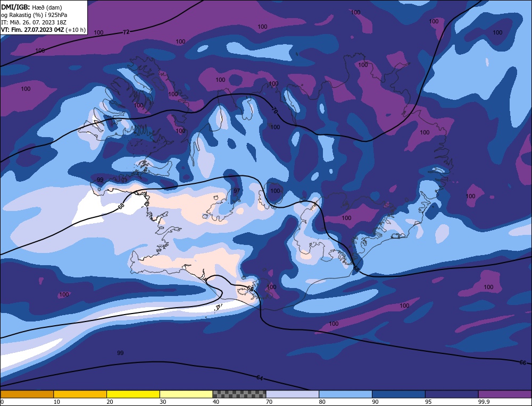Click the yellow 20-30 legend color block
532x406 pixels.
click(x=133, y=394)
